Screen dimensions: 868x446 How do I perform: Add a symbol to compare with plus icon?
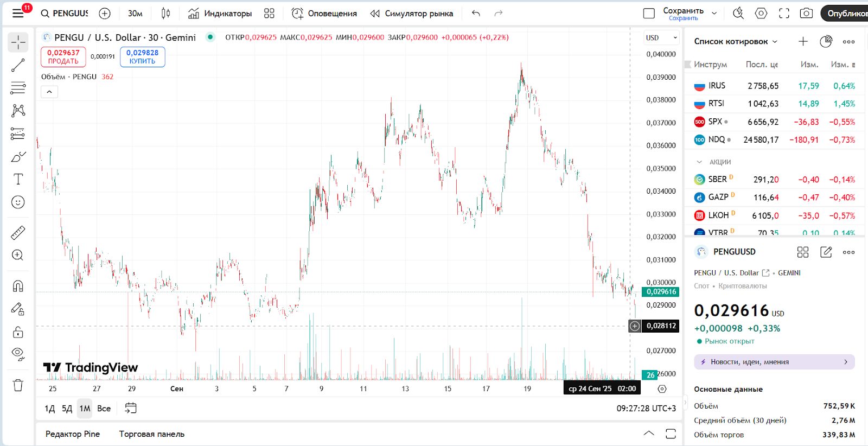tap(105, 13)
